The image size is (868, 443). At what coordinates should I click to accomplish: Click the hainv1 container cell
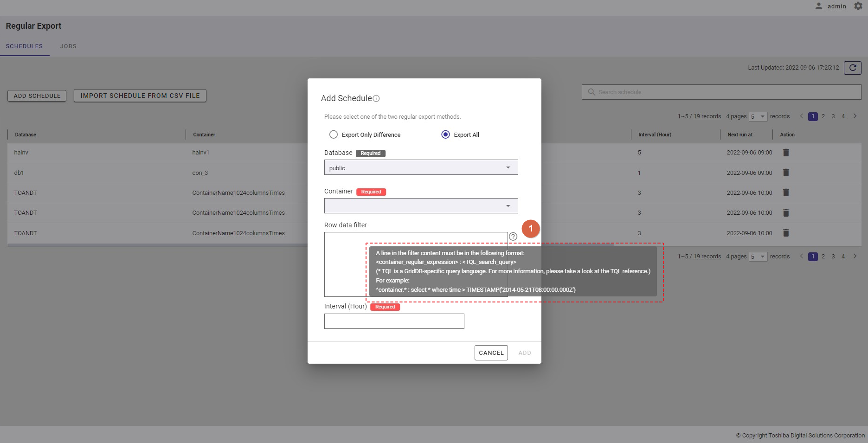pos(201,152)
